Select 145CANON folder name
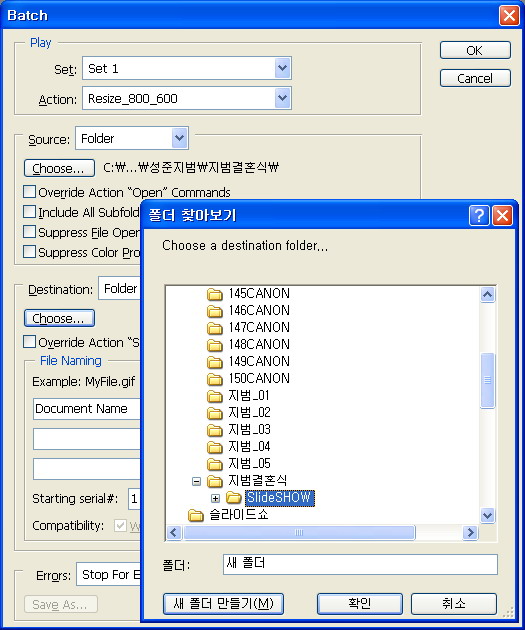525x630 pixels. click(x=259, y=294)
